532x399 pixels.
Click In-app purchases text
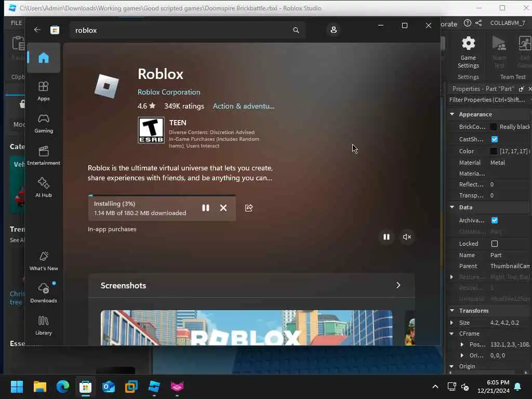point(112,229)
